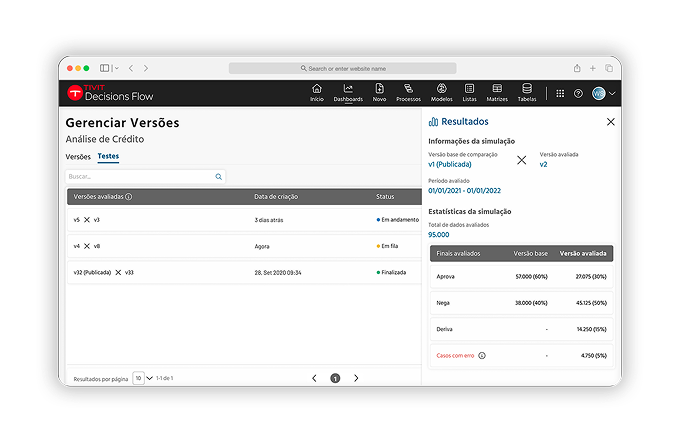This screenshot has width=680, height=442.
Task: Close the Resultados panel
Action: tap(611, 121)
